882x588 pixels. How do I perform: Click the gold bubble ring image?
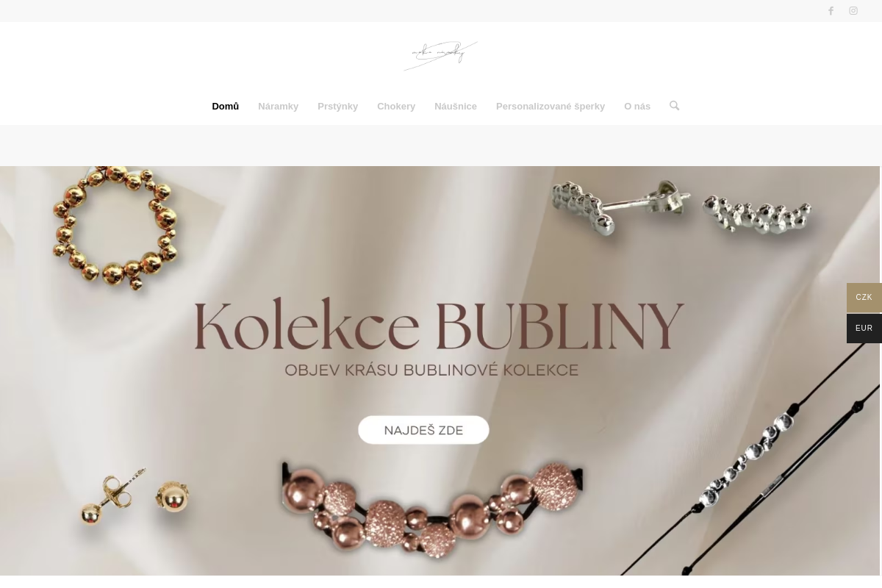(115, 227)
